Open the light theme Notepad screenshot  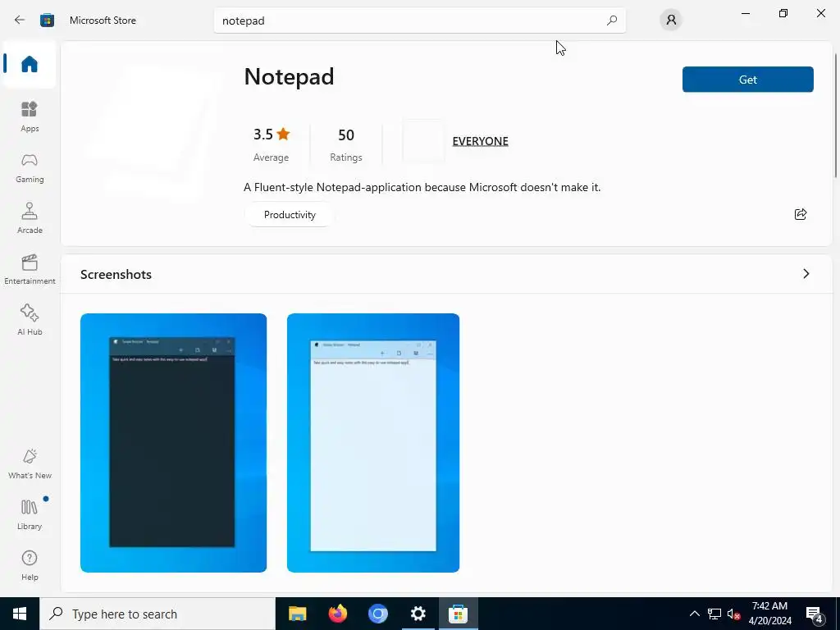(x=373, y=442)
